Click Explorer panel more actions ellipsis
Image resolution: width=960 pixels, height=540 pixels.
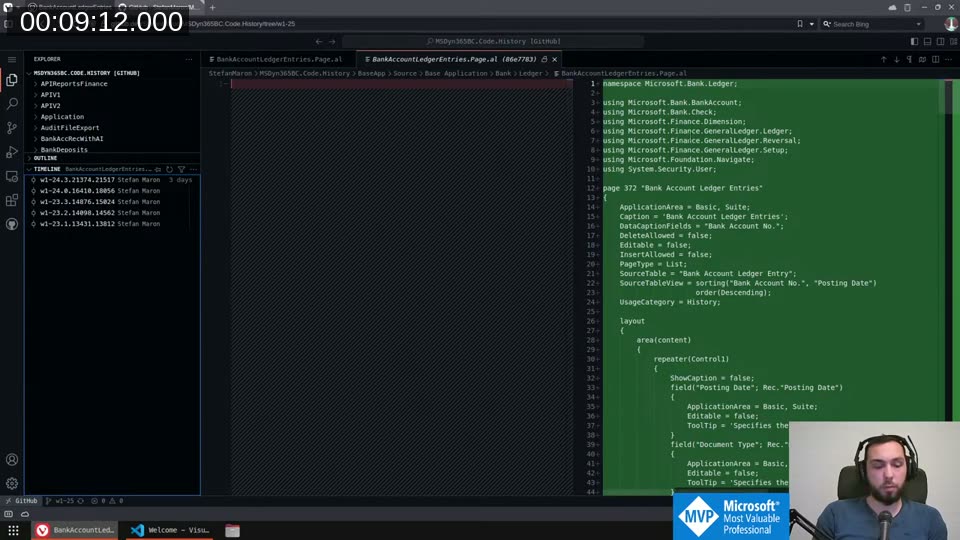189,59
